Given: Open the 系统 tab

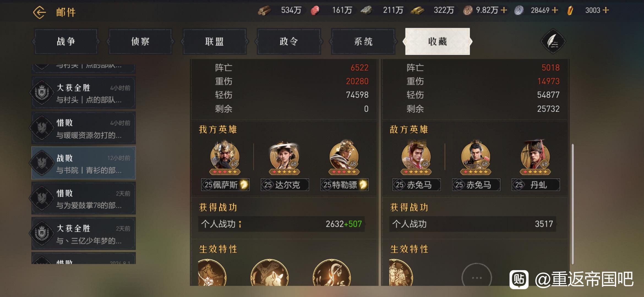Looking at the screenshot, I should click(x=363, y=42).
